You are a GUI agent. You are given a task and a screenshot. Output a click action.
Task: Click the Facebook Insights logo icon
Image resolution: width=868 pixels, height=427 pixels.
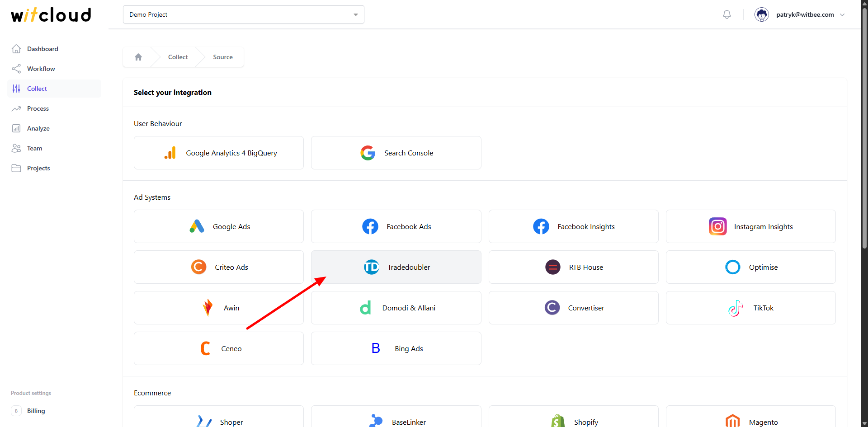541,226
